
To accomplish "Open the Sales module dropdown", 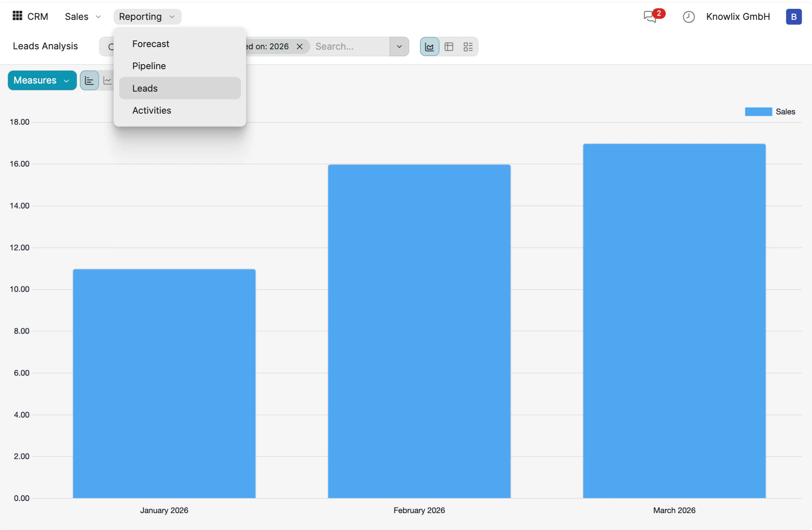I will [x=82, y=17].
